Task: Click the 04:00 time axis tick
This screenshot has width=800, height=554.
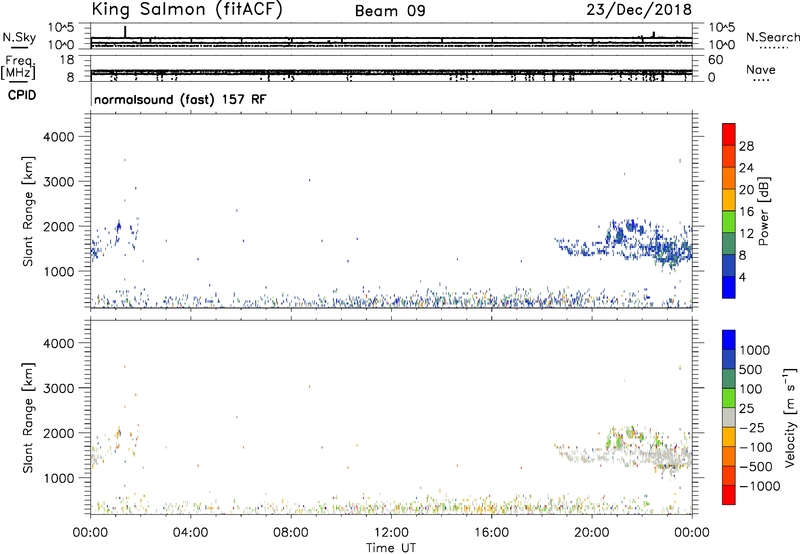Action: (190, 533)
